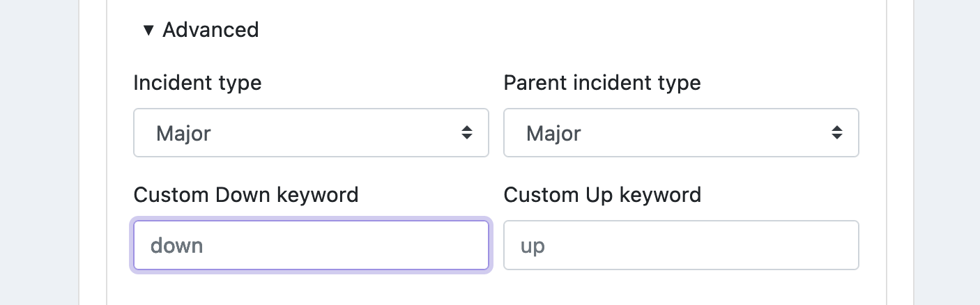Click the 'down' placeholder text

pyautogui.click(x=177, y=245)
